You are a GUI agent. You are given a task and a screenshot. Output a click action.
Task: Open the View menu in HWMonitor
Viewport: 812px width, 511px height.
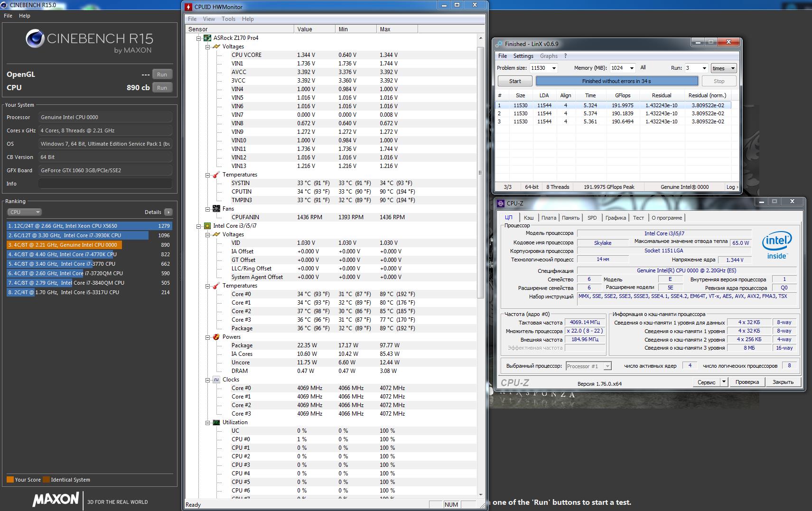point(209,19)
